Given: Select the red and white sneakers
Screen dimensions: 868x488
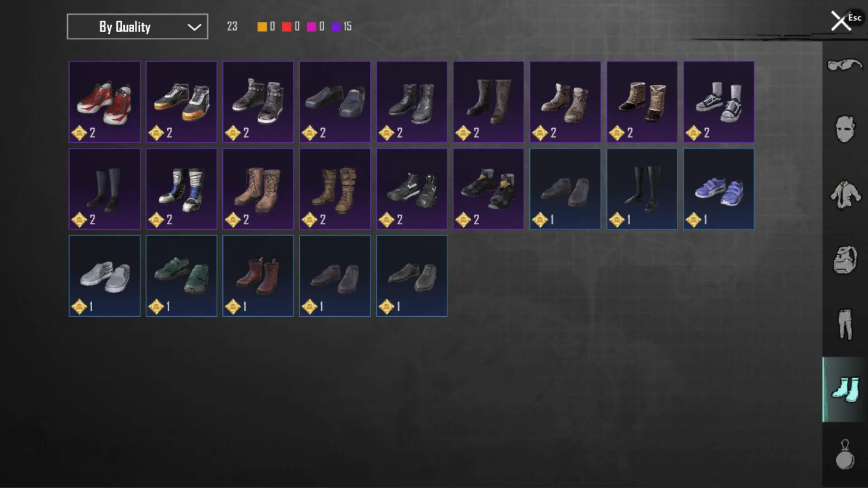Looking at the screenshot, I should pos(104,102).
